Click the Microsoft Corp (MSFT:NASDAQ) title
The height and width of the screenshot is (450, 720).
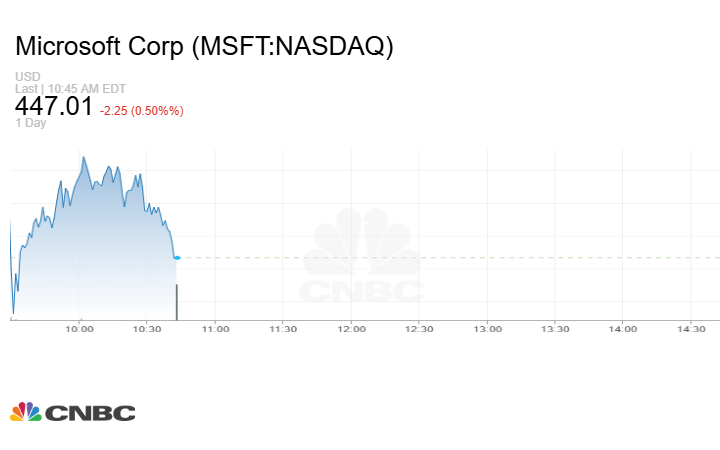click(x=205, y=46)
